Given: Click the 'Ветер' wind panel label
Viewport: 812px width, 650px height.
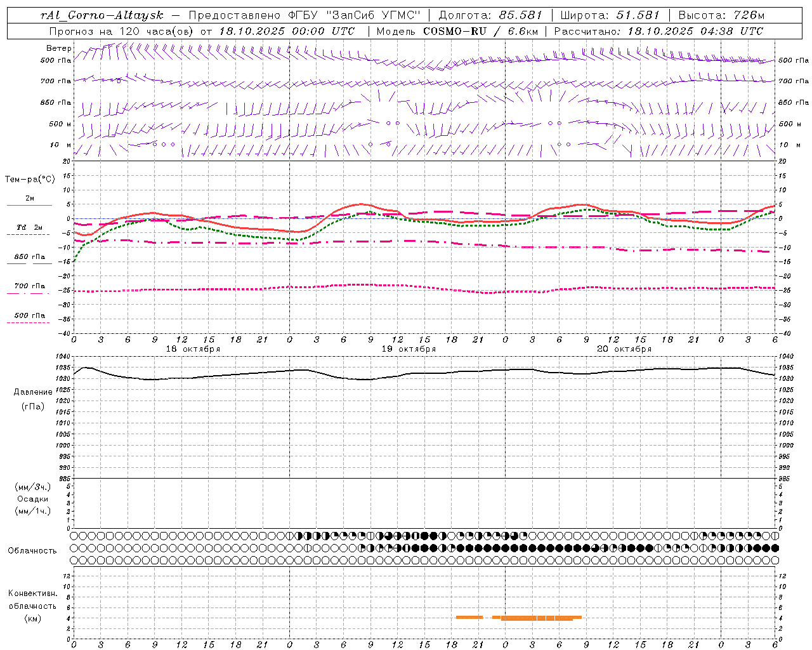Looking at the screenshot, I should coord(58,48).
